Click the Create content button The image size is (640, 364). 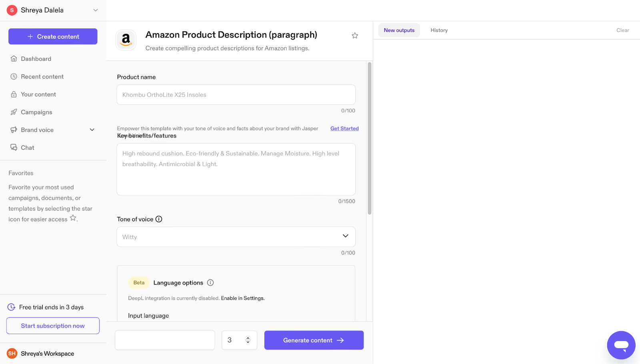point(53,36)
